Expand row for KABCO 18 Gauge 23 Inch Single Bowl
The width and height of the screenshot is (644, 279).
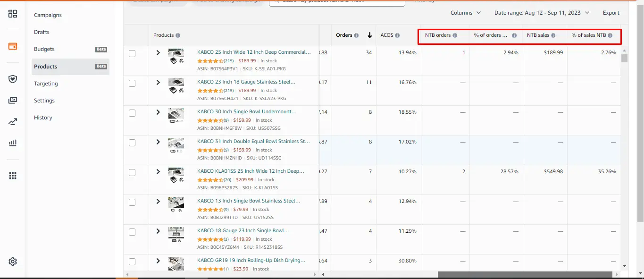pos(159,231)
